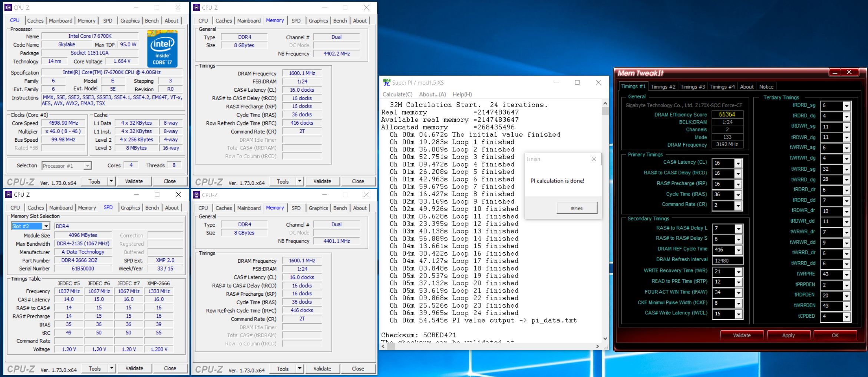This screenshot has height=377, width=868.
Task: Confirm the PI calculation Finish dialog button
Action: click(x=577, y=208)
